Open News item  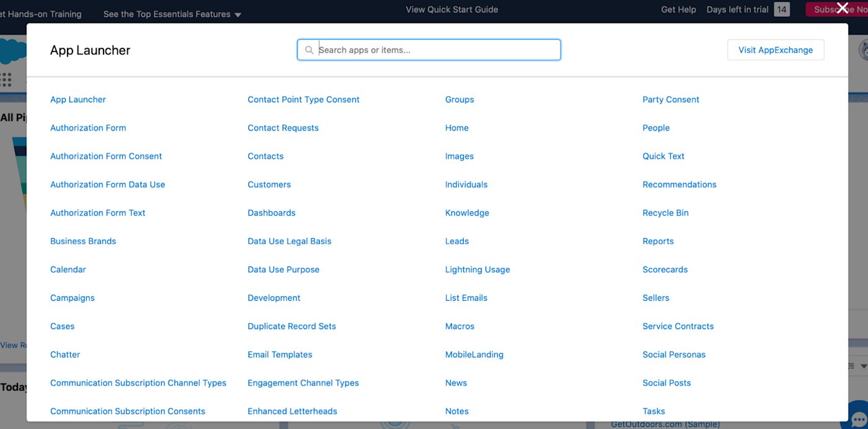coord(456,383)
